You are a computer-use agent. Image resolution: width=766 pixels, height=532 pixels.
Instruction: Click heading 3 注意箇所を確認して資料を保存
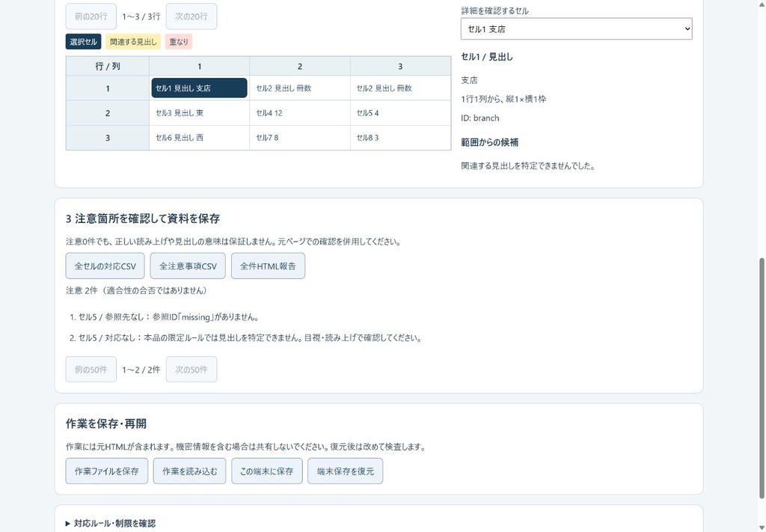(143, 218)
